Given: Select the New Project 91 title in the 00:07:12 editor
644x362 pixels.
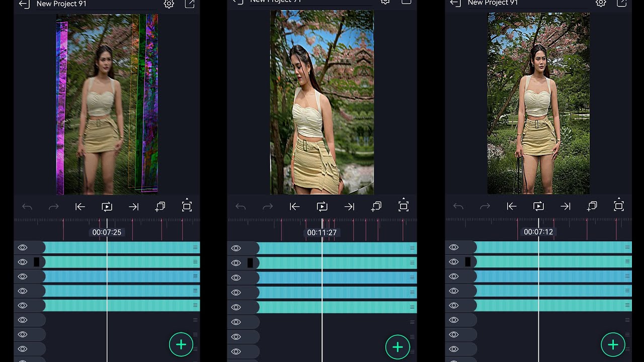Looking at the screenshot, I should point(493,3).
